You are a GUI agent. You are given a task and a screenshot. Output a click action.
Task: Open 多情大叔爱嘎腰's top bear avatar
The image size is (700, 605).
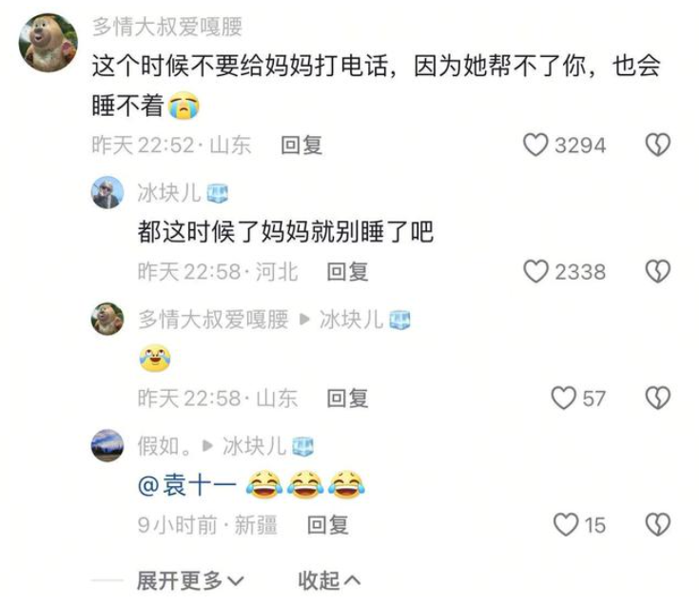click(x=49, y=43)
